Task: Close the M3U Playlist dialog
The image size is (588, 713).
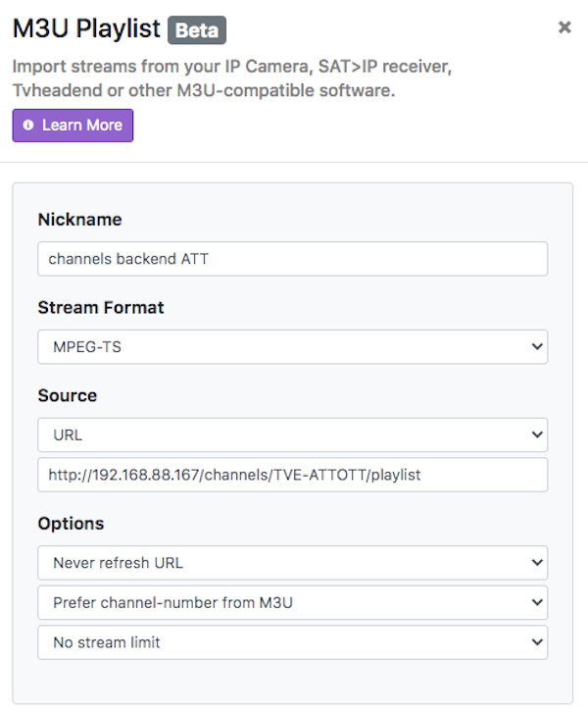Action: pyautogui.click(x=564, y=28)
